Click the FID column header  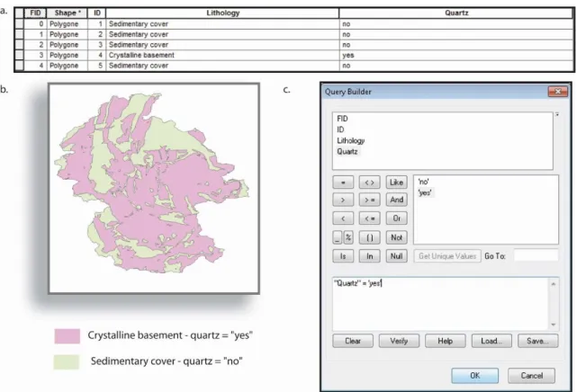[x=35, y=13]
